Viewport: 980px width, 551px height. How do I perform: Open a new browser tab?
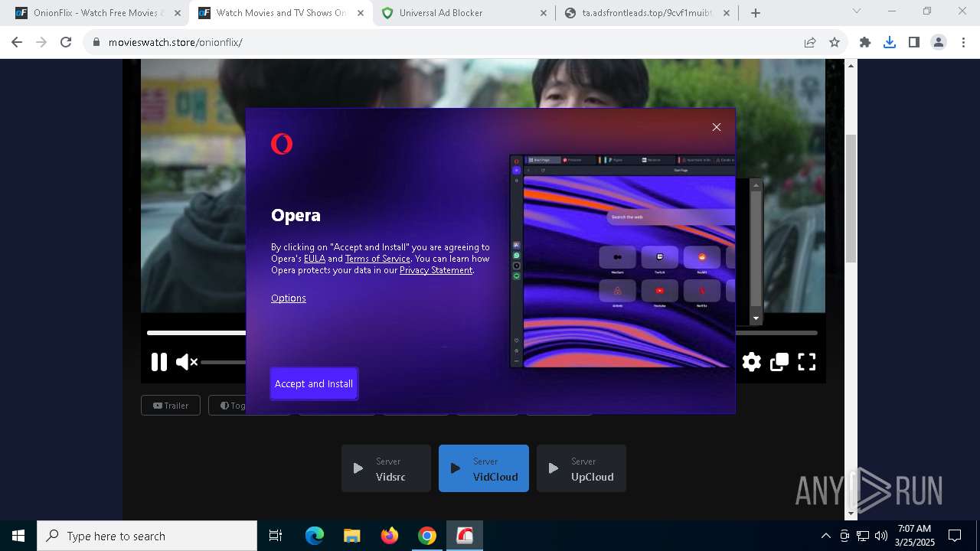click(756, 13)
